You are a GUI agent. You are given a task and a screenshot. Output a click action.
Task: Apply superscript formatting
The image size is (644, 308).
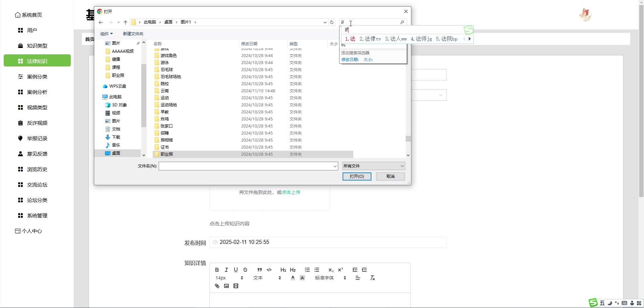[340, 270]
